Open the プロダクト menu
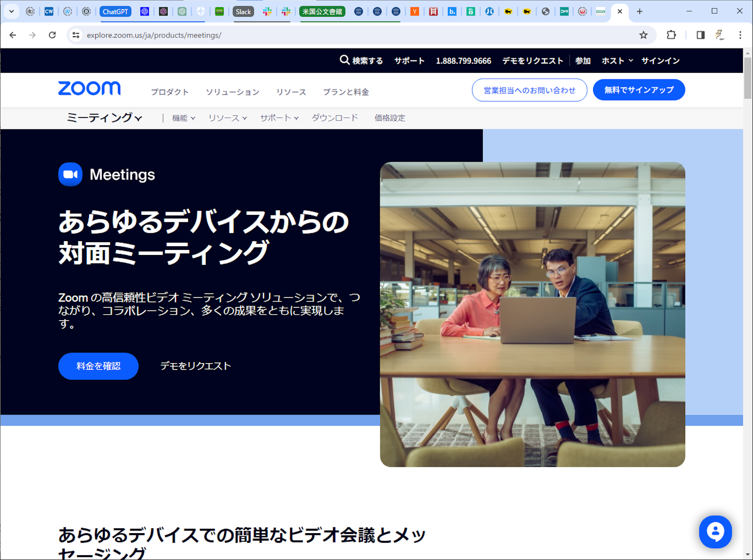Viewport: 753px width, 560px height. pyautogui.click(x=170, y=92)
